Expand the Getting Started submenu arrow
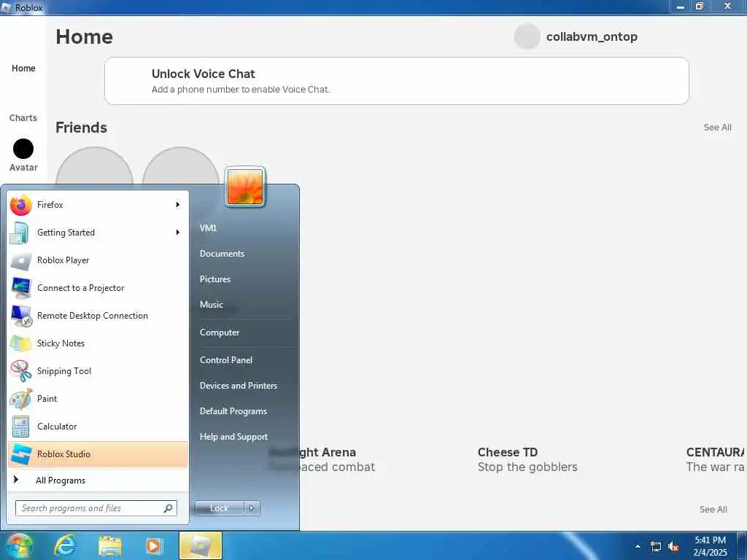 tap(178, 233)
